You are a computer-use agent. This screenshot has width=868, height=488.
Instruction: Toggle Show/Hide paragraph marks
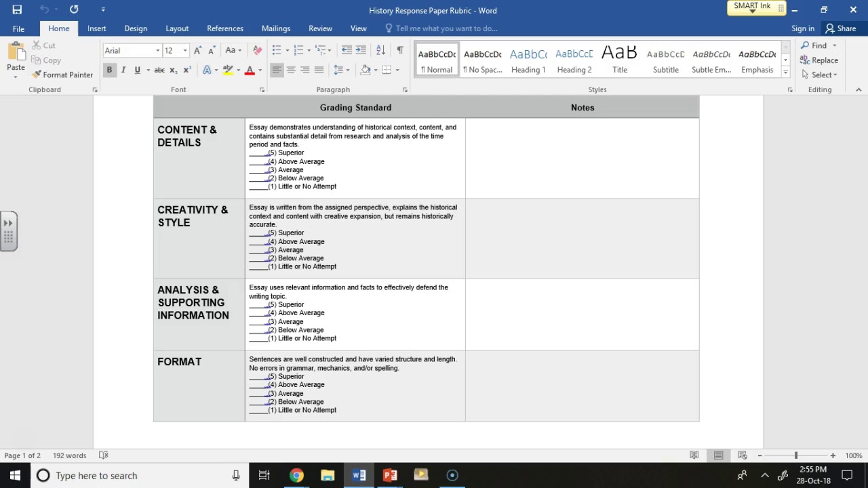(x=400, y=50)
